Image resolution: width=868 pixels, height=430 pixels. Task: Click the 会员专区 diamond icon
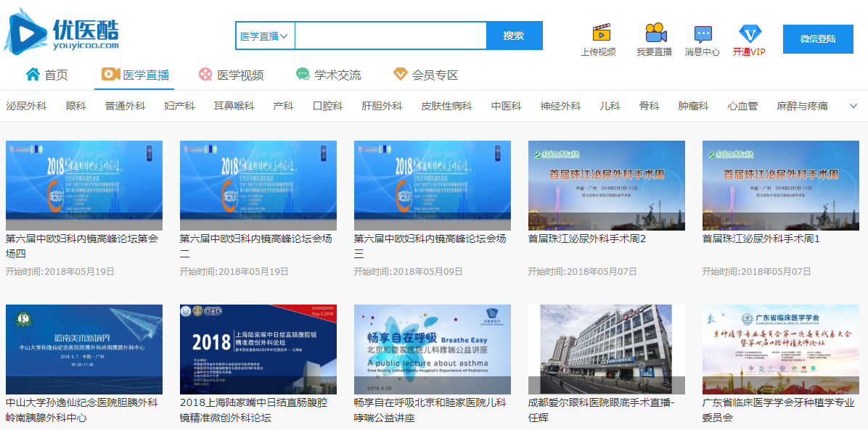click(x=400, y=75)
